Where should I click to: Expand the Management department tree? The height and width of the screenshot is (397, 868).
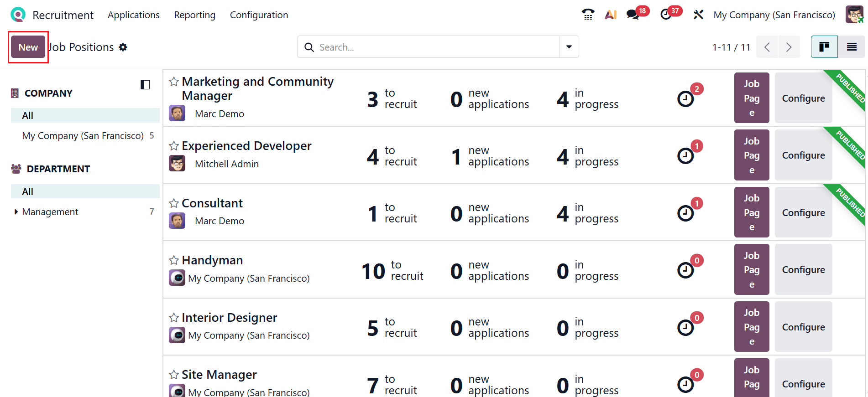pos(16,211)
